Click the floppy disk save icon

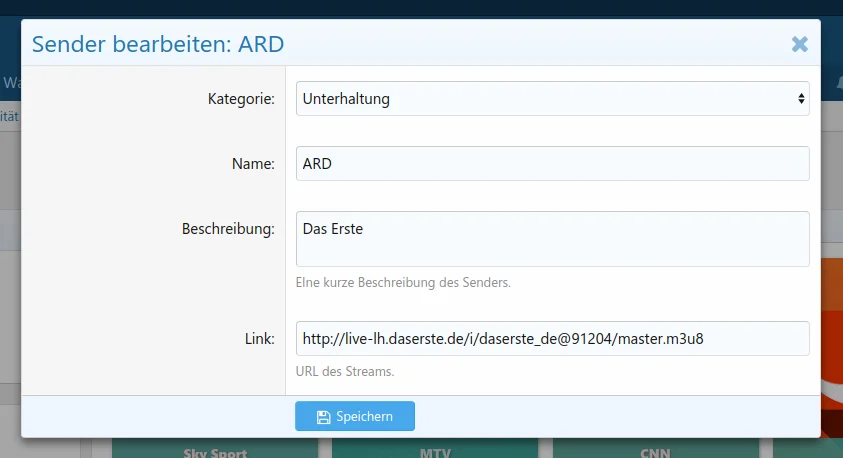point(323,417)
